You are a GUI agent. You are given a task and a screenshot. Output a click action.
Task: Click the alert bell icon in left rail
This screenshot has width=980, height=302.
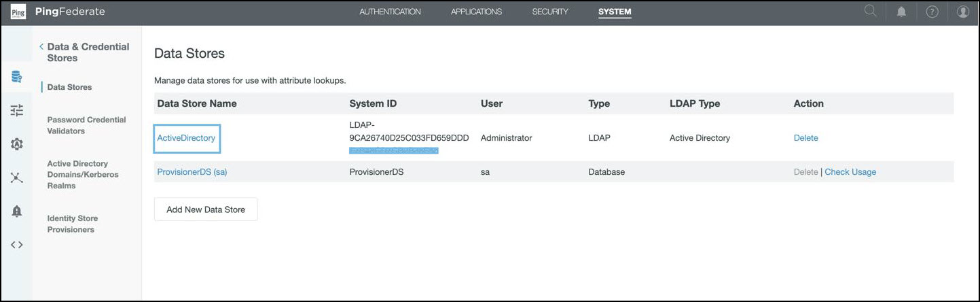(x=17, y=211)
